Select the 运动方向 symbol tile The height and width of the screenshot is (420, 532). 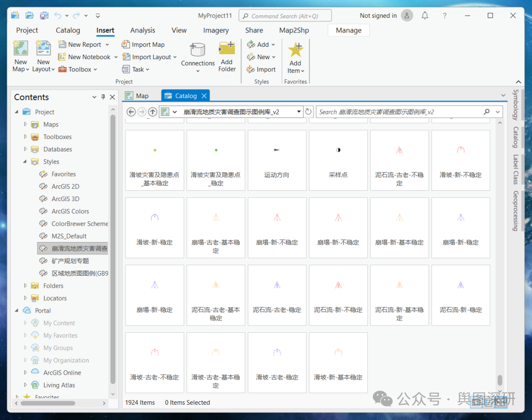point(277,160)
